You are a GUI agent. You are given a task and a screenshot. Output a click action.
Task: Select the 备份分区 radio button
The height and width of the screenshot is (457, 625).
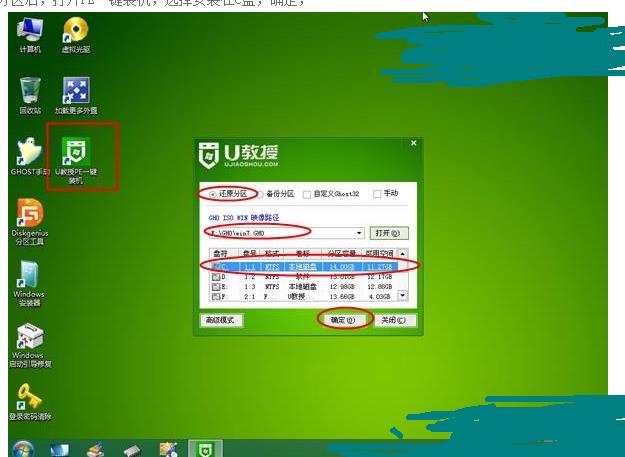pyautogui.click(x=260, y=194)
